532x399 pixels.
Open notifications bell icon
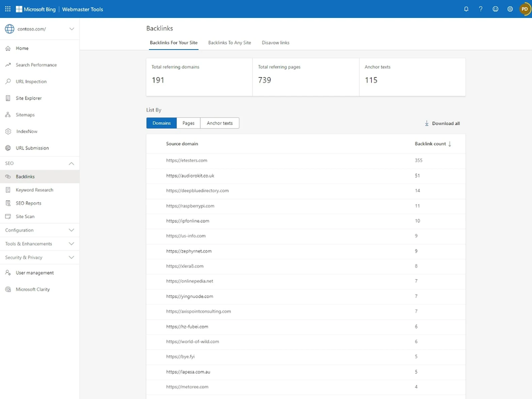(466, 9)
